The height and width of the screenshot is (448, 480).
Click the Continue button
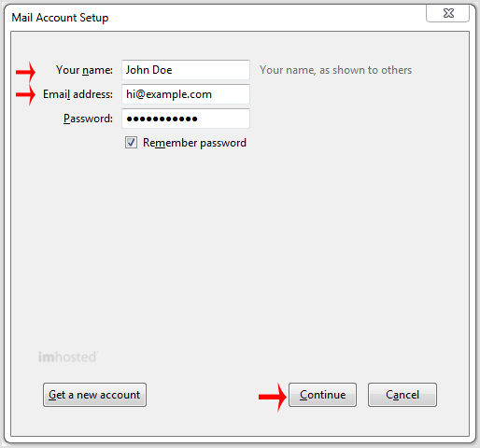tap(322, 395)
